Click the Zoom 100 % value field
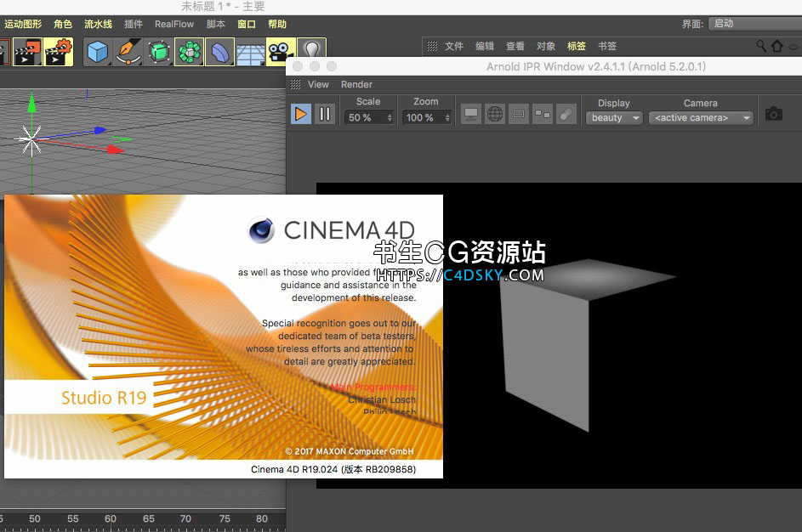 426,117
